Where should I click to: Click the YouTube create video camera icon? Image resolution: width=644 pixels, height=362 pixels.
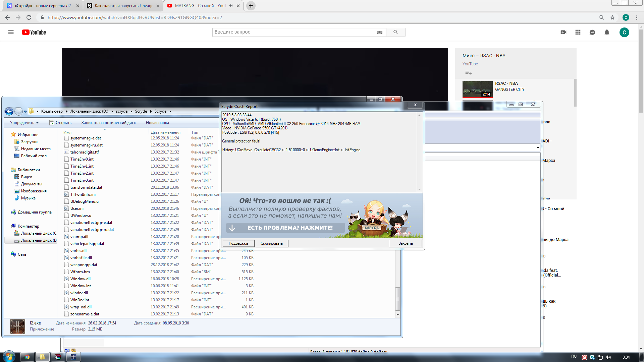click(563, 32)
